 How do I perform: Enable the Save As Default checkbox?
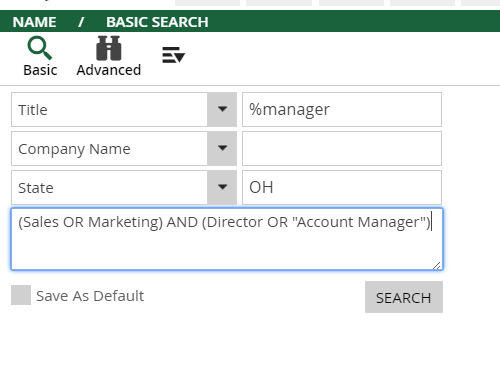pyautogui.click(x=21, y=295)
